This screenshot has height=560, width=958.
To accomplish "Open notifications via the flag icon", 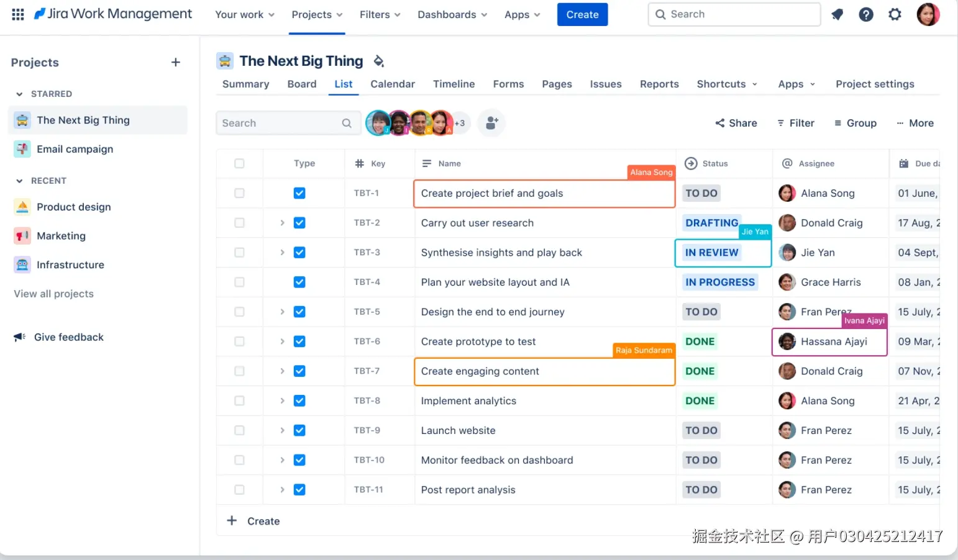I will [x=837, y=14].
